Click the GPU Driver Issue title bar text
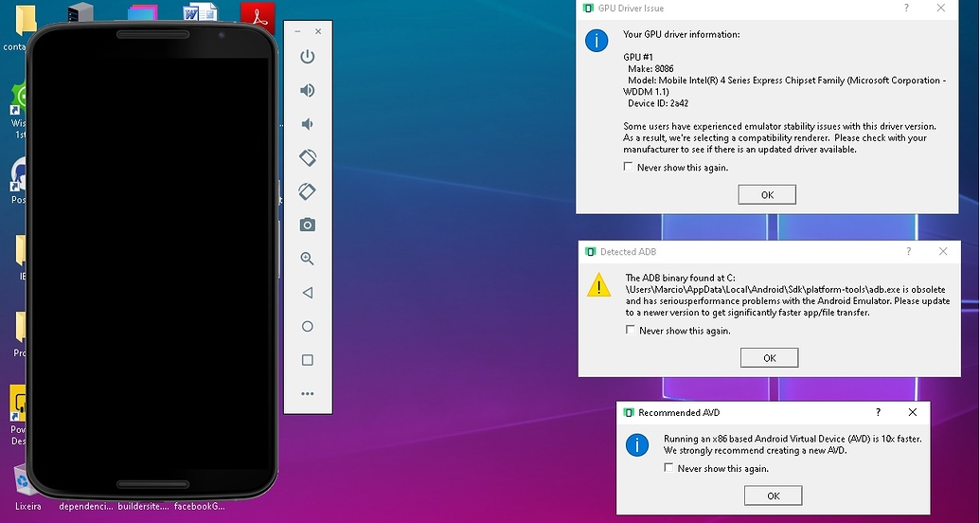980x523 pixels. (x=631, y=9)
